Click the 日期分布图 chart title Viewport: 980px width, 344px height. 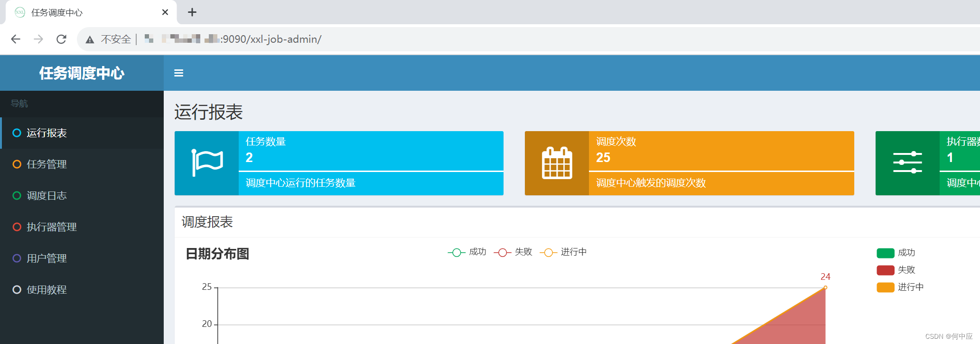pos(217,254)
